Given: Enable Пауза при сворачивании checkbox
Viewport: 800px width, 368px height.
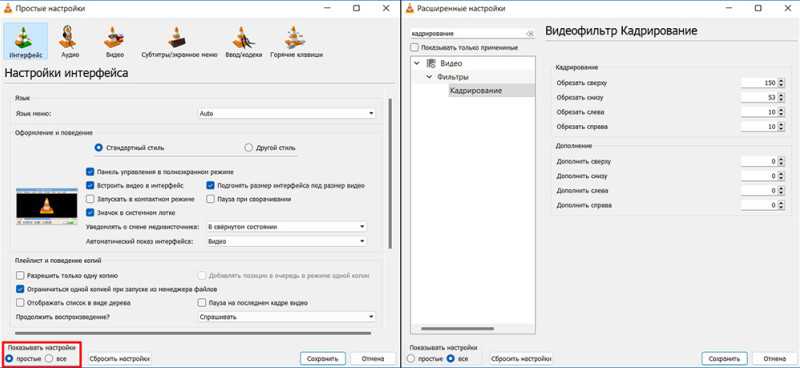Looking at the screenshot, I should [210, 199].
